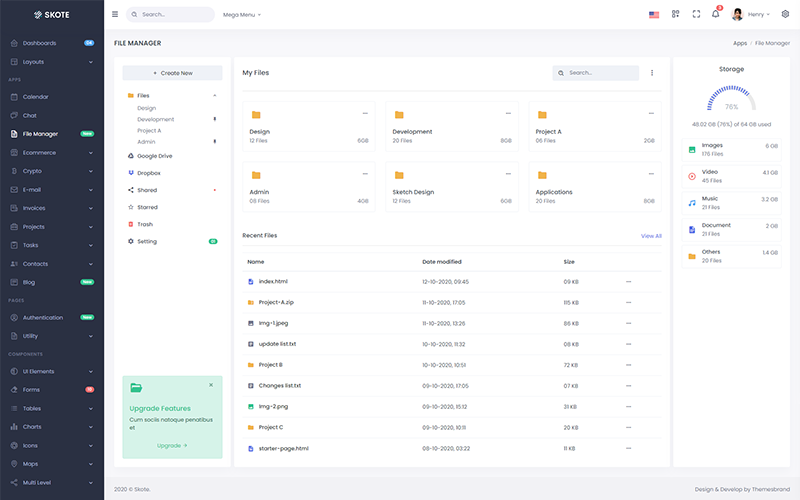
Task: Open the settings gear in top bar
Action: (x=785, y=14)
